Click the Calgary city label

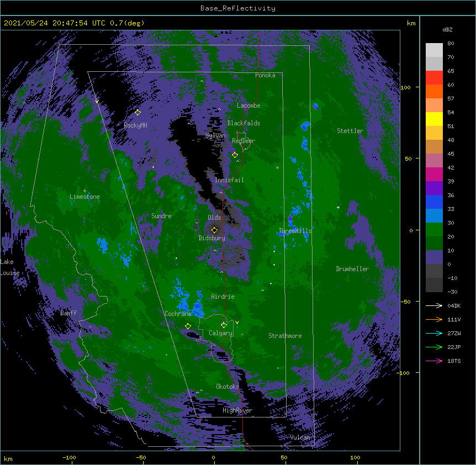(x=220, y=333)
